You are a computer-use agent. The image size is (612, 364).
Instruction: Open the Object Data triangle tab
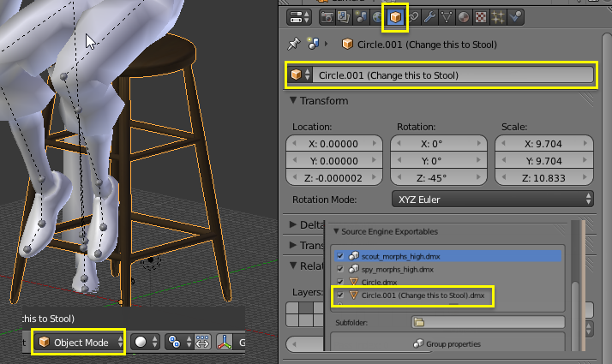pyautogui.click(x=447, y=17)
